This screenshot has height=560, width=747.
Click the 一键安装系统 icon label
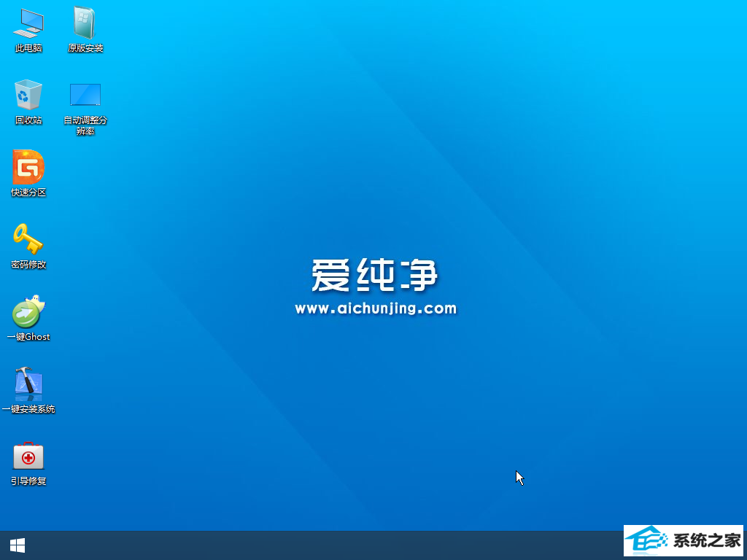tap(28, 409)
